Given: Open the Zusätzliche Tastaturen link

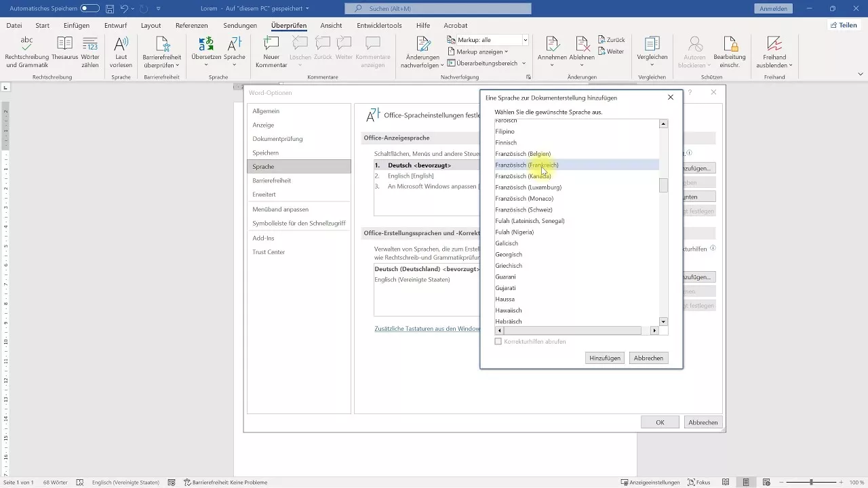Looking at the screenshot, I should pyautogui.click(x=427, y=329).
